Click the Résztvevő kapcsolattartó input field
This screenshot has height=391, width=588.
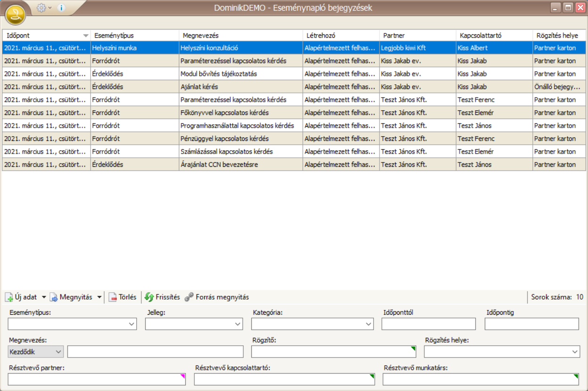284,379
